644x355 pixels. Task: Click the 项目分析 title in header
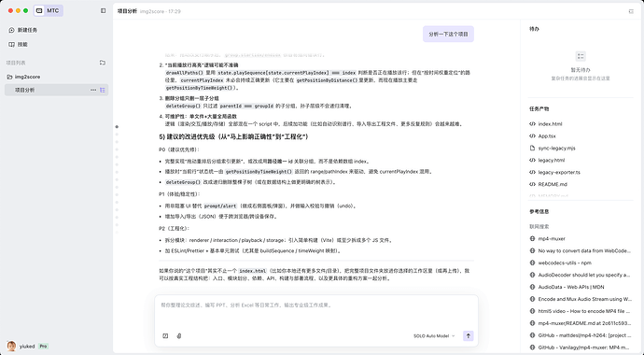(127, 11)
